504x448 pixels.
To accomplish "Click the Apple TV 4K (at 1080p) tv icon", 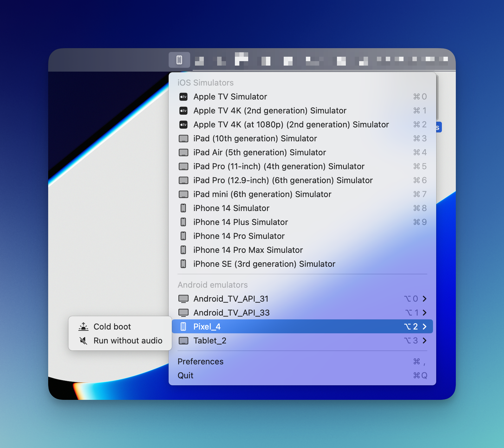I will tap(184, 125).
